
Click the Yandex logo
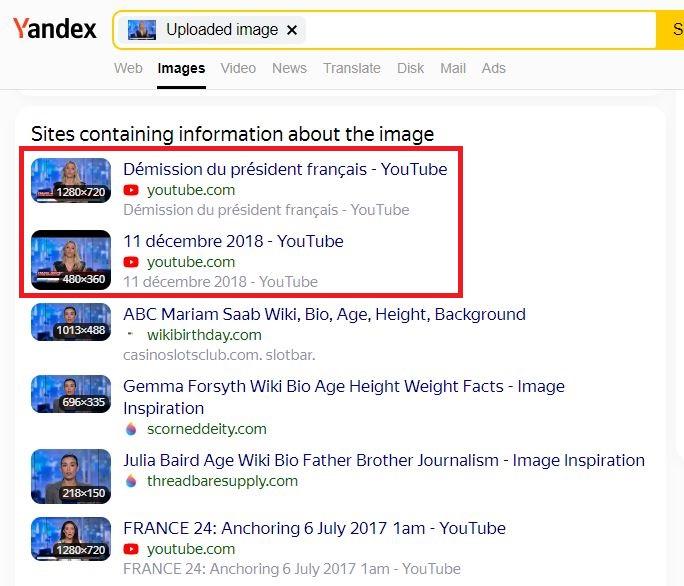(55, 29)
